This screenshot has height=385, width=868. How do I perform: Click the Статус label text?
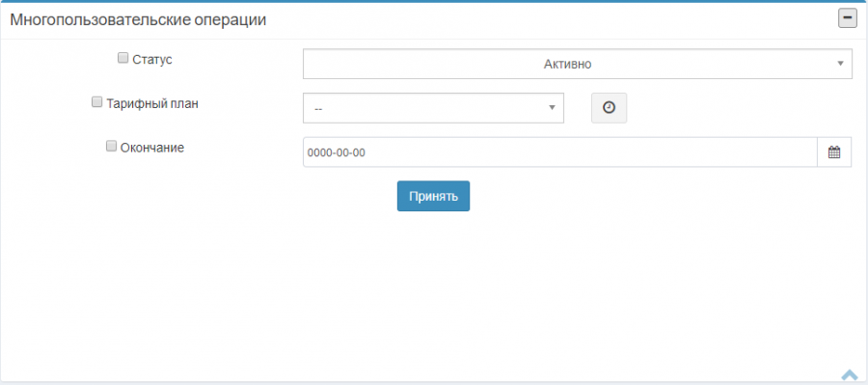point(152,59)
